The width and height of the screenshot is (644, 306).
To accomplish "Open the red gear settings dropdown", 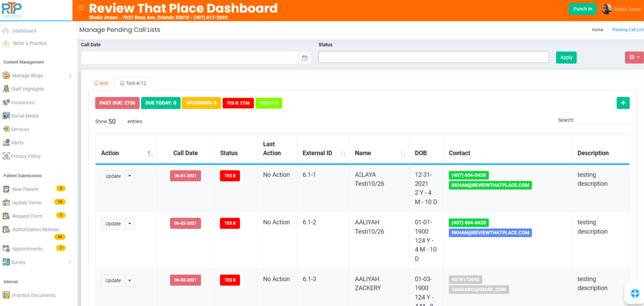I will tap(634, 58).
